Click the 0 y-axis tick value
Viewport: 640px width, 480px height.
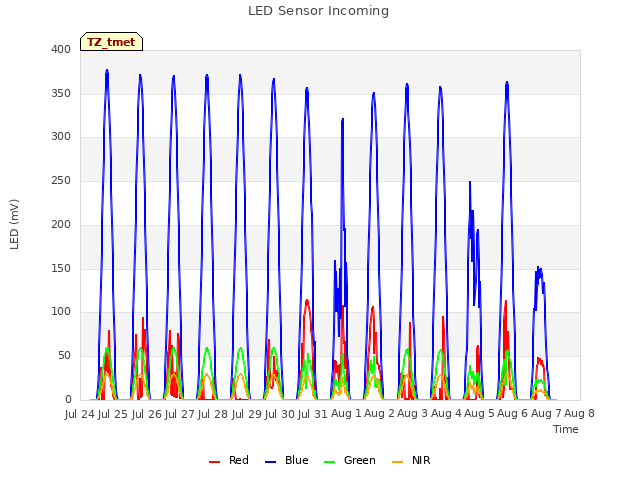pyautogui.click(x=68, y=400)
